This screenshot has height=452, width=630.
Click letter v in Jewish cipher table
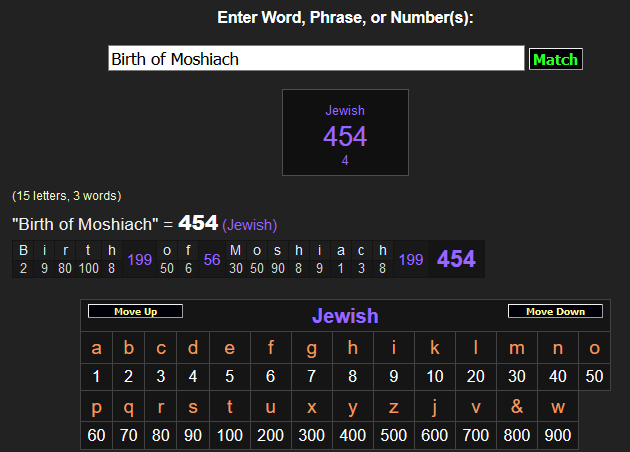point(476,407)
